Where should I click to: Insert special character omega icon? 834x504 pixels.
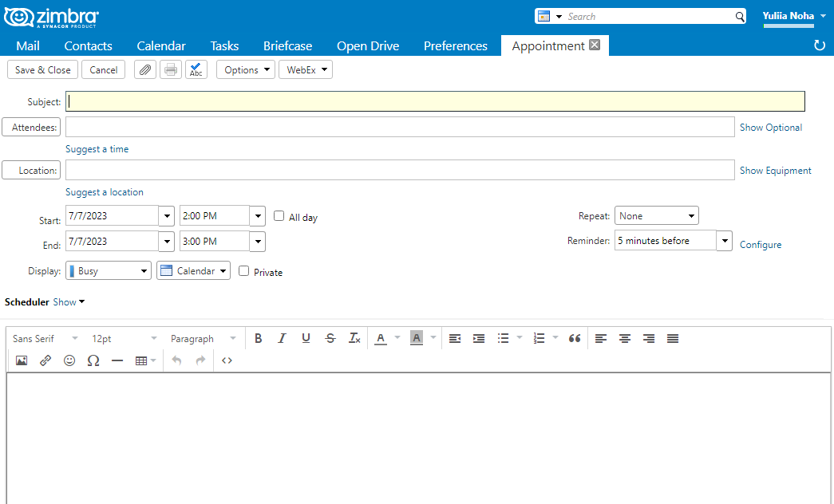93,360
